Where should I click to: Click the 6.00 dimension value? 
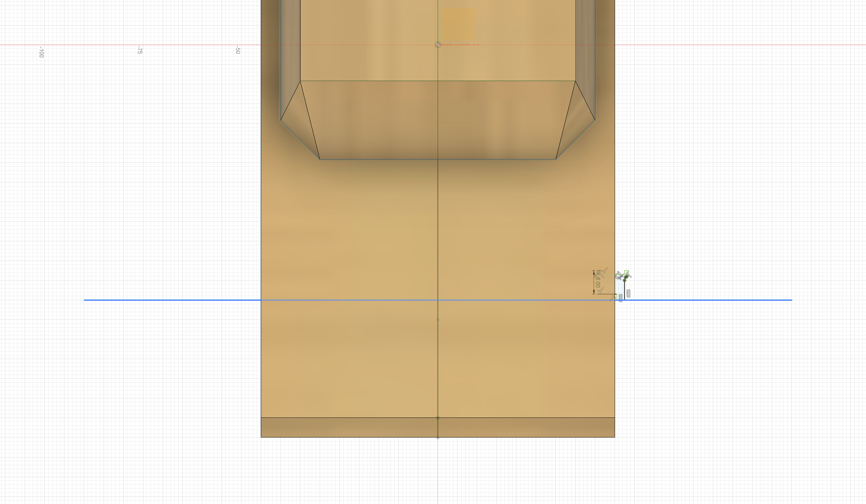pos(598,282)
